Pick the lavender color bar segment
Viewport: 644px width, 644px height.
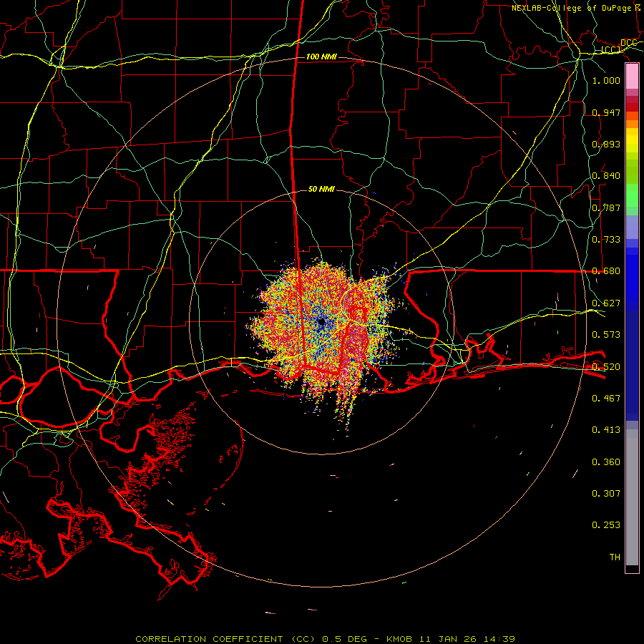click(632, 227)
